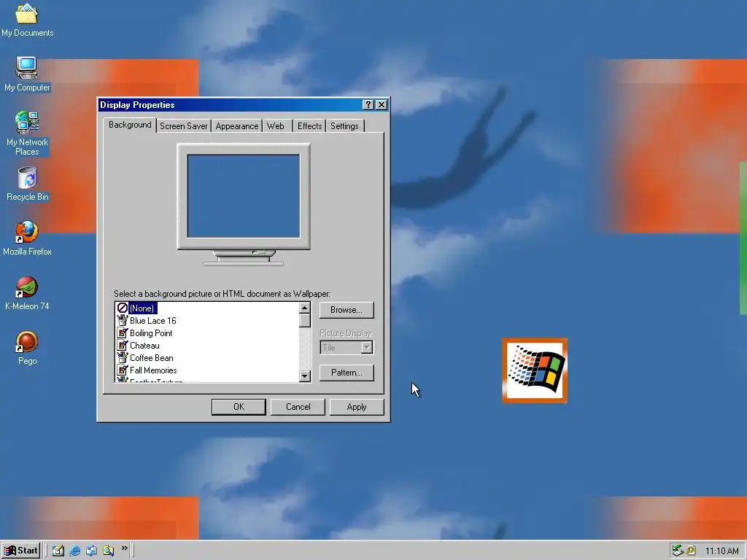Click the Windows logo wallpaper image

tap(535, 370)
